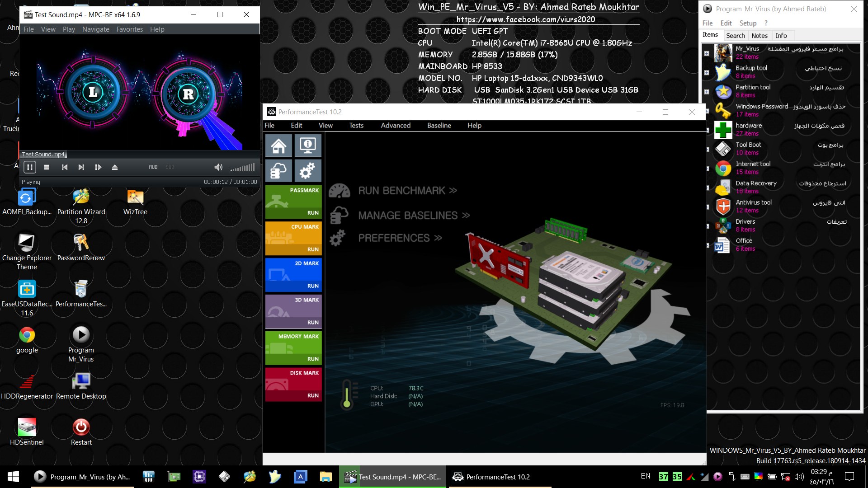Open the Favorites menu in MPC-BE

coord(130,29)
